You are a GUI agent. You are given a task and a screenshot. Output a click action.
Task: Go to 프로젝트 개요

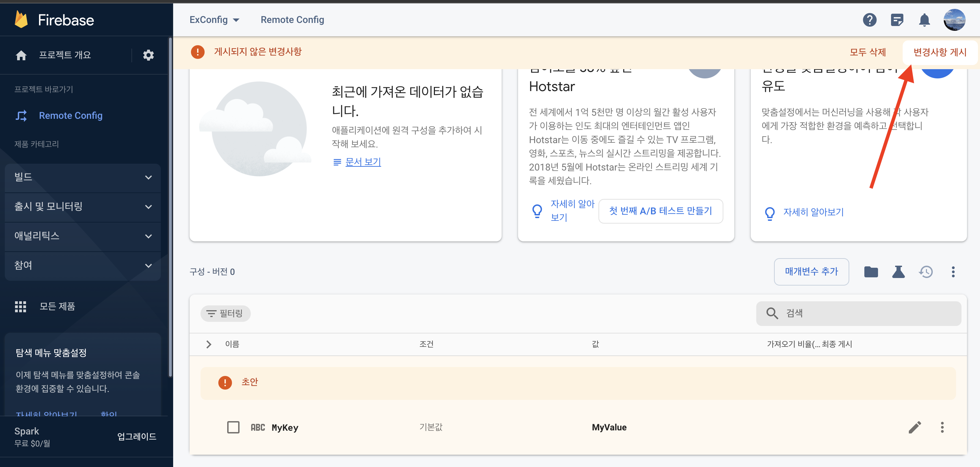(x=65, y=55)
